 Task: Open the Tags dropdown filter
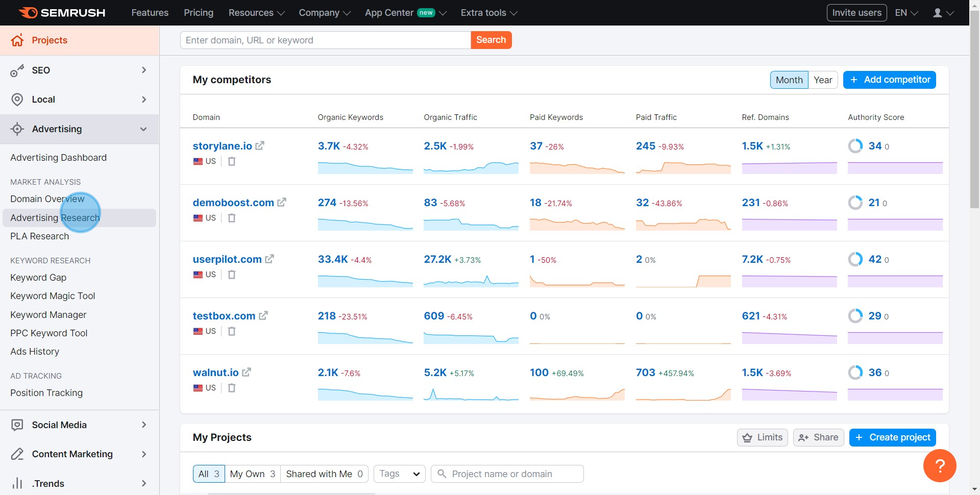399,474
